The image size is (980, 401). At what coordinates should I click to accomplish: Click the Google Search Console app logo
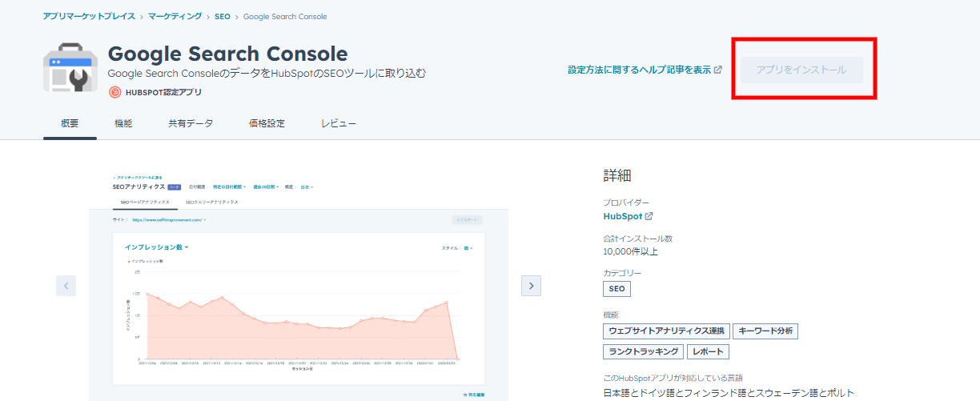tap(70, 70)
